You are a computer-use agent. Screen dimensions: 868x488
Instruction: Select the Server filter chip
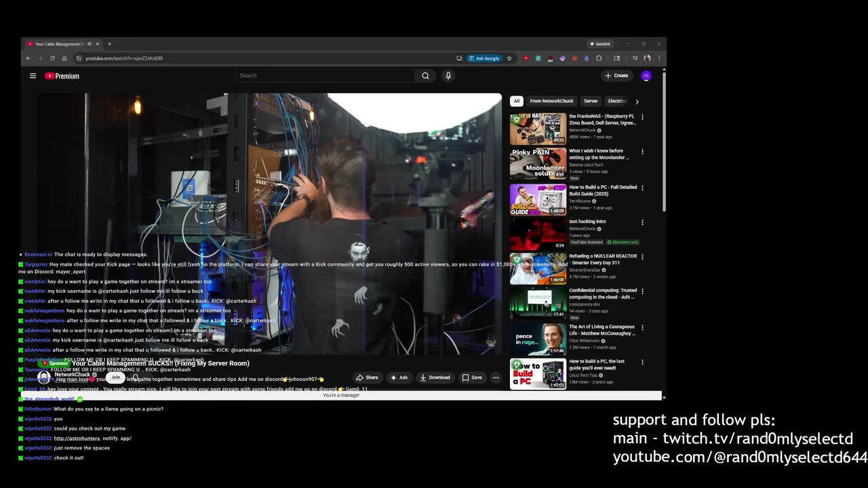pyautogui.click(x=591, y=101)
